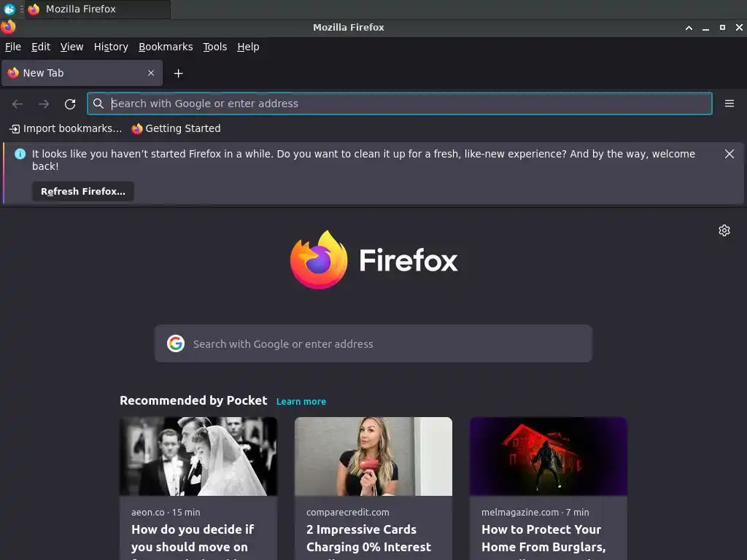747x560 pixels.
Task: Open the desktop applications menu icon
Action: 9,9
